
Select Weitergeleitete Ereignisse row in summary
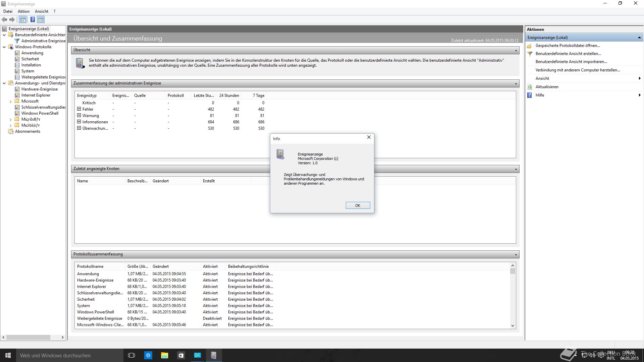point(175,318)
